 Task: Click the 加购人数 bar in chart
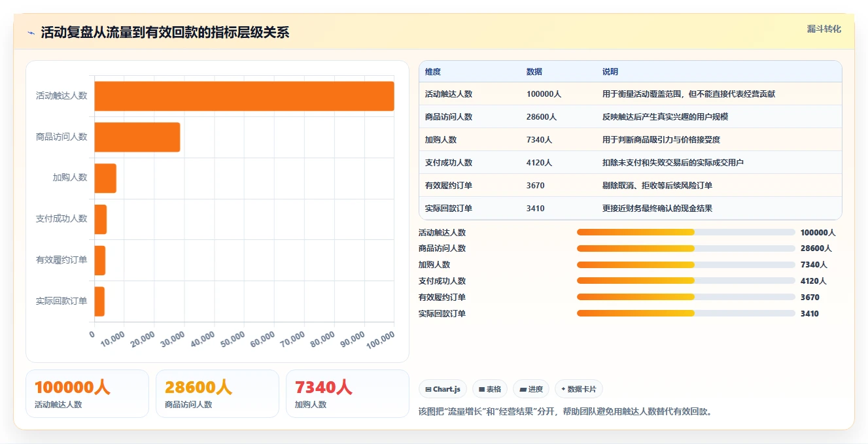pyautogui.click(x=105, y=178)
